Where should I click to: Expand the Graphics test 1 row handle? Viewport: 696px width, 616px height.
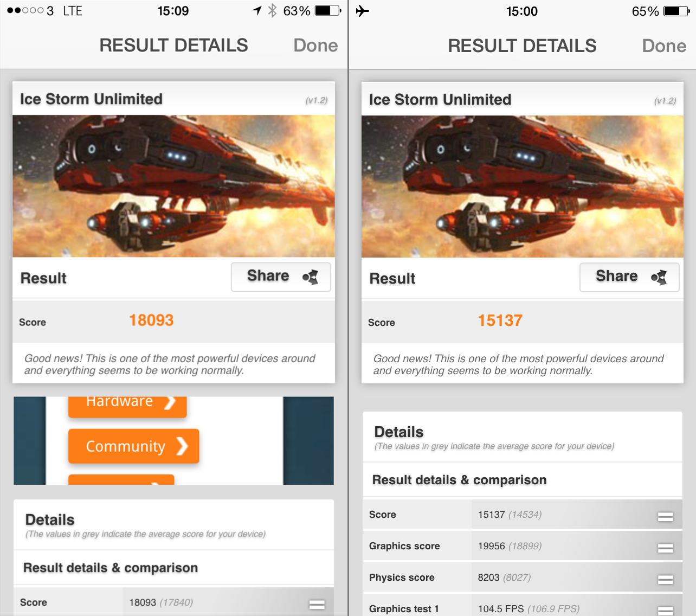tap(666, 610)
